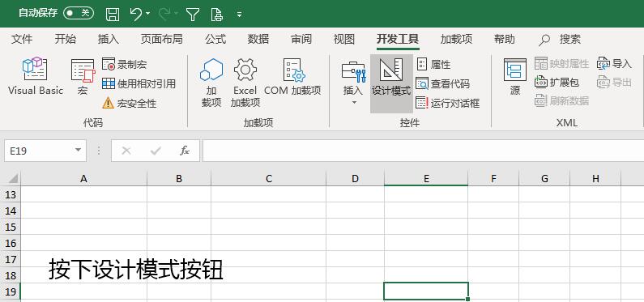
Task: Open the 文件 (File) tab
Action: [x=22, y=39]
